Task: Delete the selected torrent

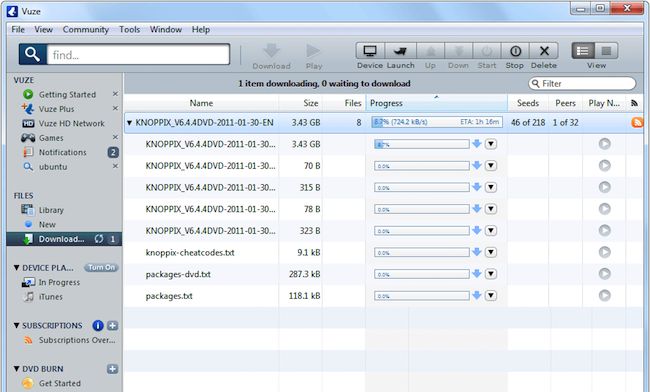Action: pos(544,51)
